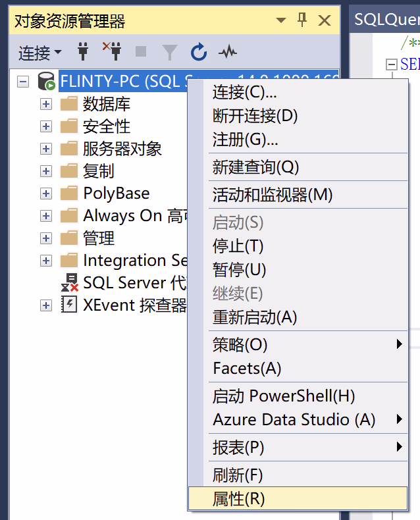The image size is (420, 520).
Task: Select 属性(R) from context menu
Action: point(238,499)
